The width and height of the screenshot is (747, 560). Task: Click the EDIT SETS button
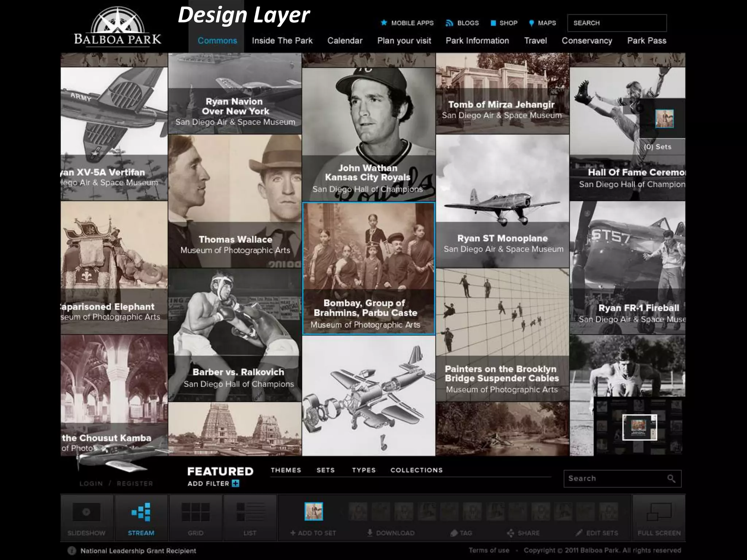pos(597,533)
